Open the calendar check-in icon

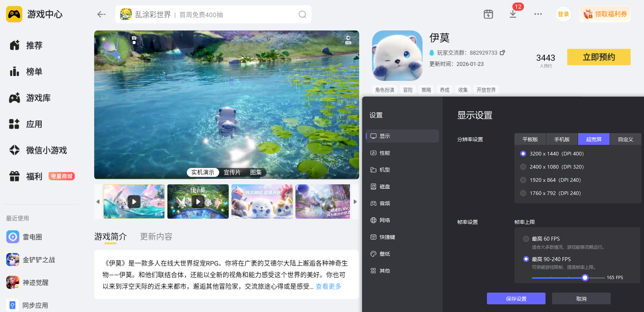488,14
